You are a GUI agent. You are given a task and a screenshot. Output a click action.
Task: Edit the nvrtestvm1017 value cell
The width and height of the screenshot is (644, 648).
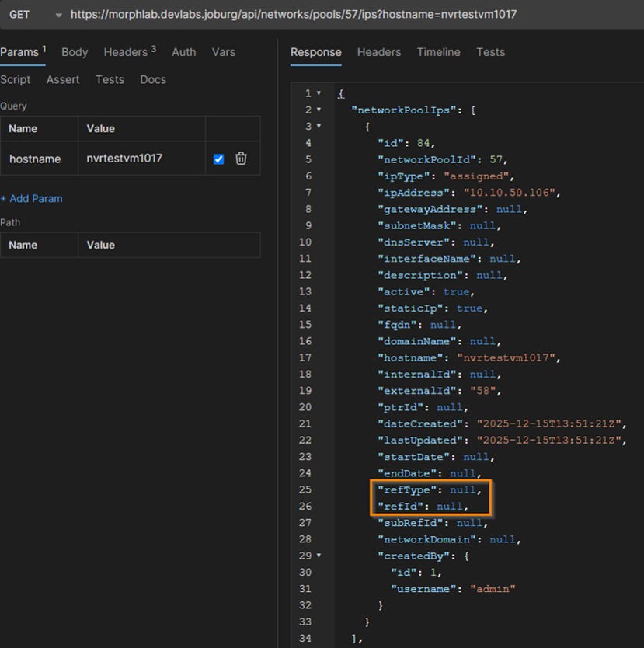[141, 159]
